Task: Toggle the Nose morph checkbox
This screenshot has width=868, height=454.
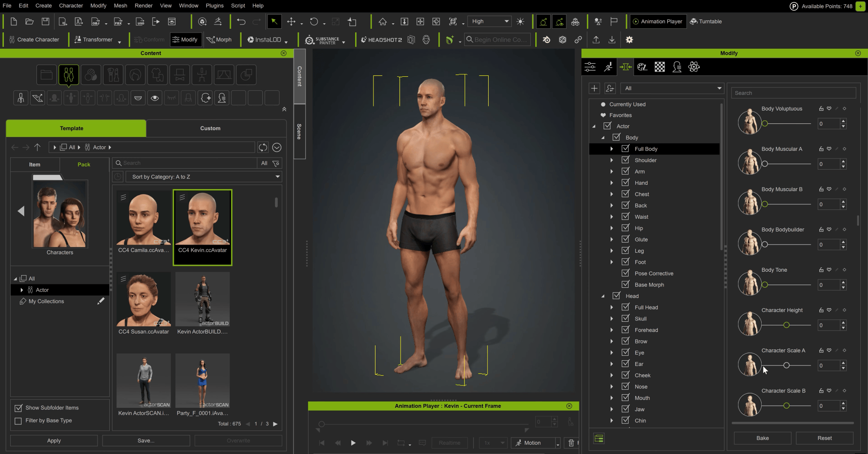Action: click(x=625, y=386)
